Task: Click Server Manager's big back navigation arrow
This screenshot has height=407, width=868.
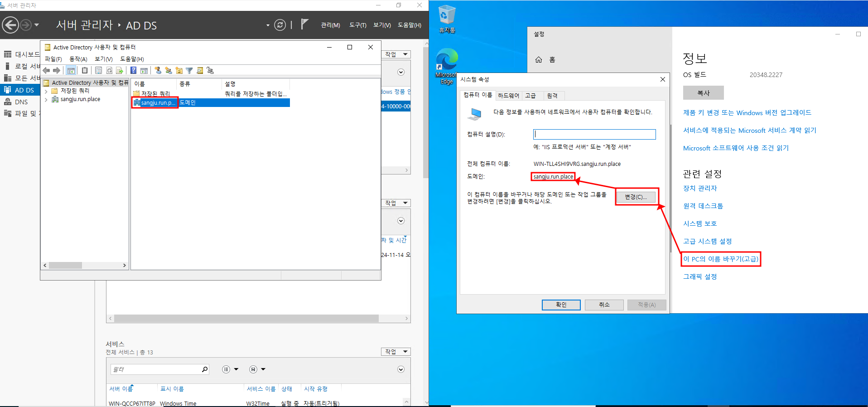Action: pos(10,25)
